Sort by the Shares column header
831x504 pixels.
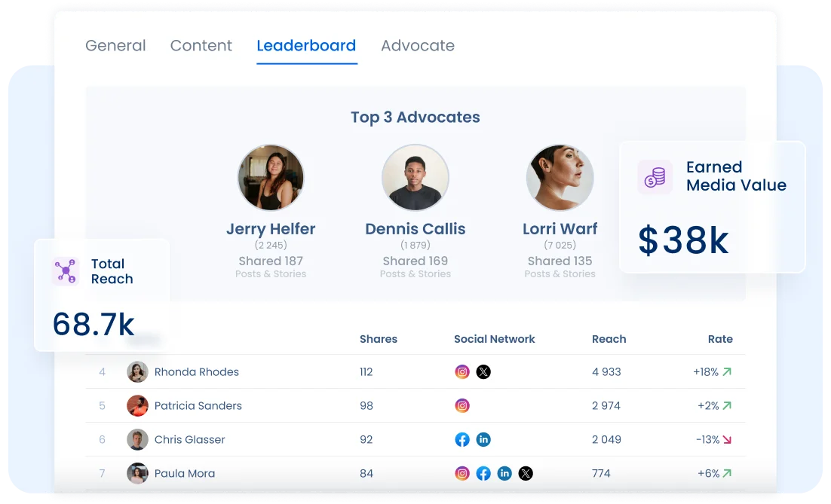coord(378,339)
